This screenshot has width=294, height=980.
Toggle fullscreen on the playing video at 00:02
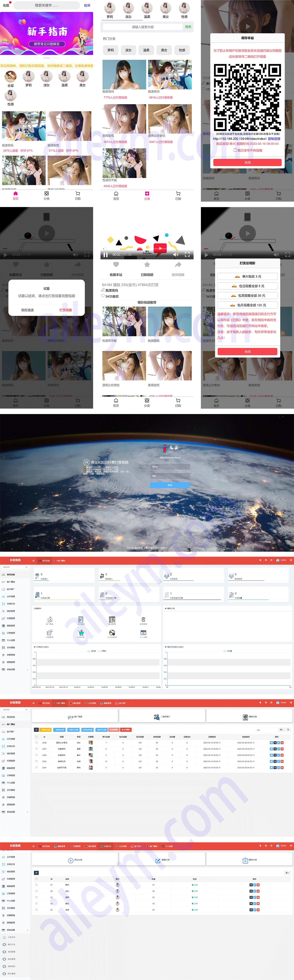click(x=187, y=255)
